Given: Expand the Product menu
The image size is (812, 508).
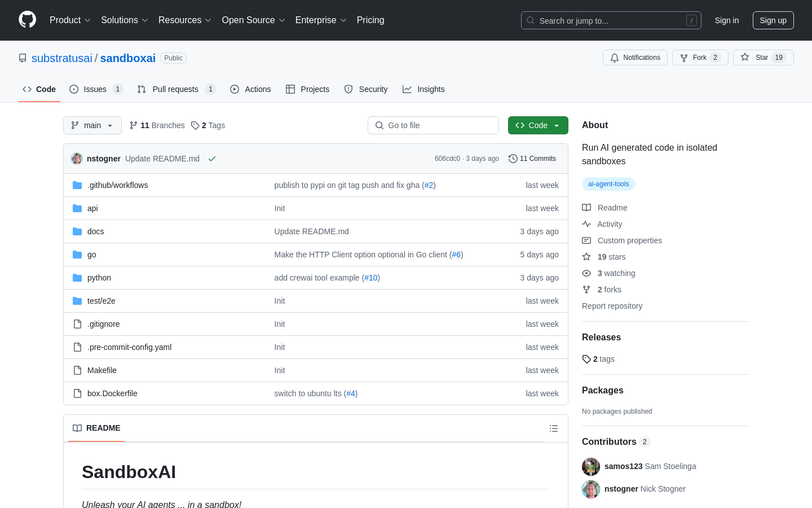Looking at the screenshot, I should (70, 20).
